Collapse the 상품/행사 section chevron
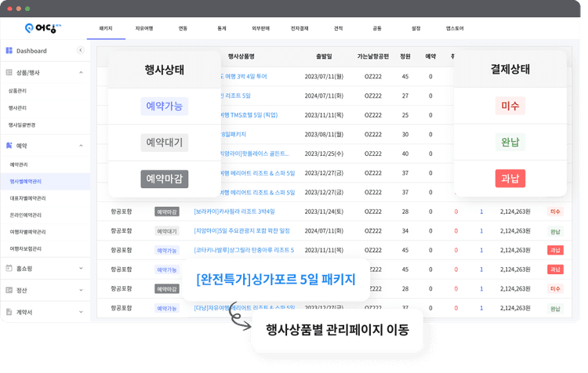 tap(81, 72)
